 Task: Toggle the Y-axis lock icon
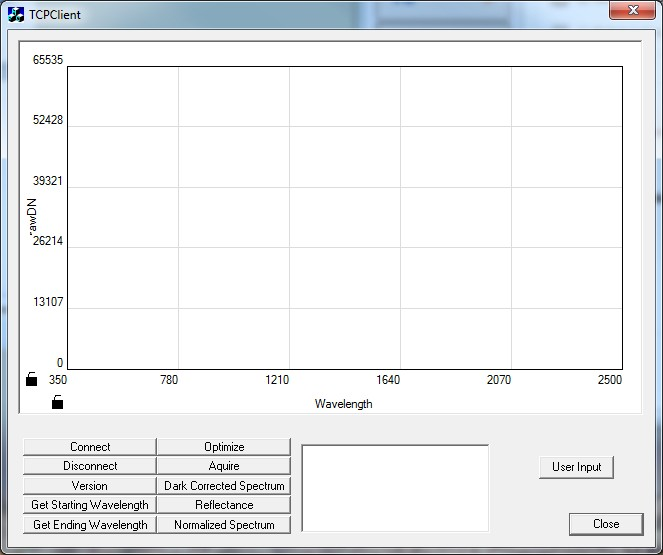click(31, 379)
